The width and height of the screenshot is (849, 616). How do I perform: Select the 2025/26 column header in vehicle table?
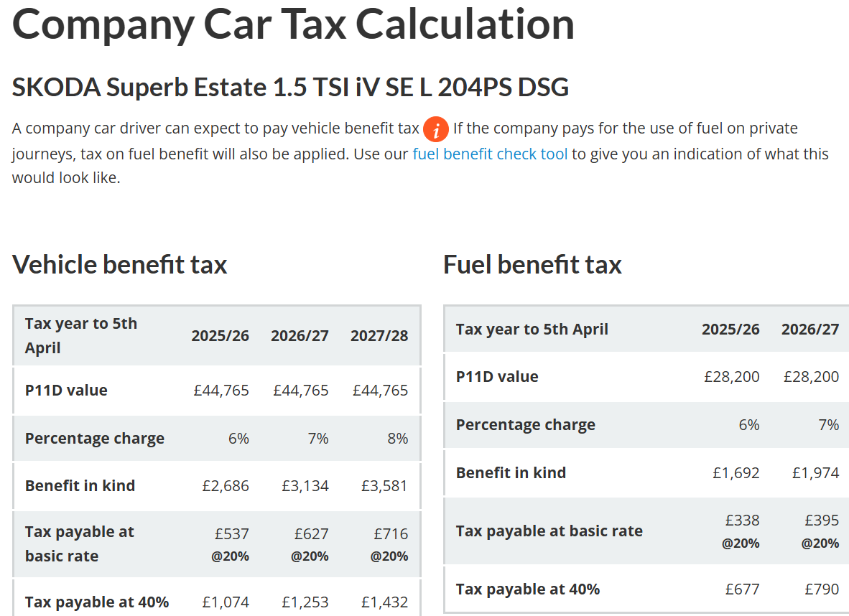pos(220,335)
